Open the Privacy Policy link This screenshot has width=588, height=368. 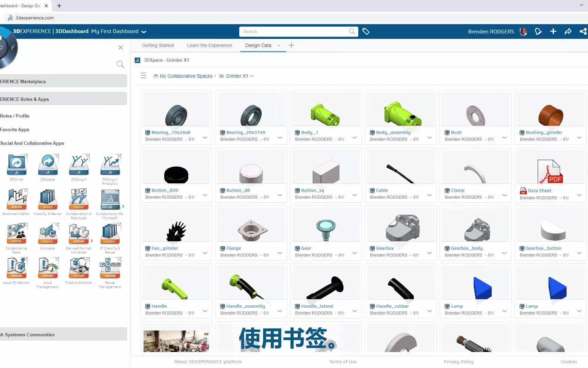[x=458, y=362]
